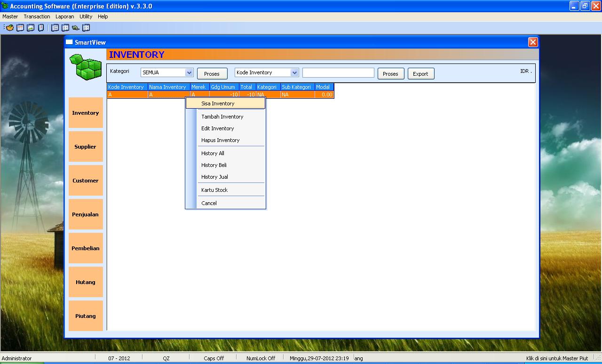The image size is (602, 364).
Task: Open the Help menu
Action: (103, 16)
